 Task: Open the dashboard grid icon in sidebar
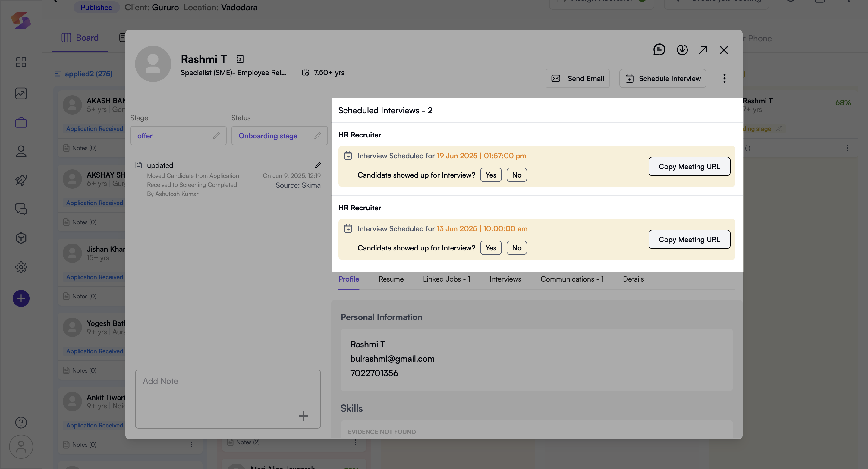(x=21, y=62)
